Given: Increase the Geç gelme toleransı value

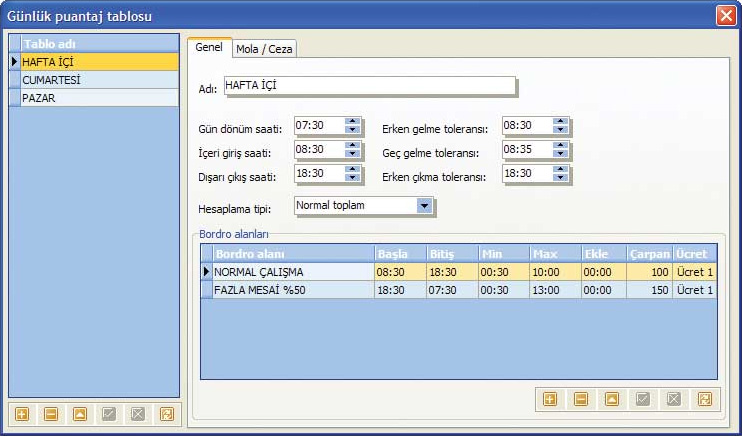Looking at the screenshot, I should [561, 145].
